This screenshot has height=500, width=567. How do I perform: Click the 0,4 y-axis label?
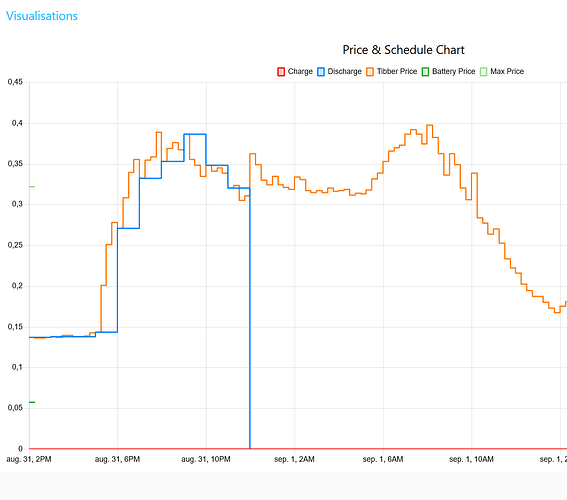tap(17, 123)
